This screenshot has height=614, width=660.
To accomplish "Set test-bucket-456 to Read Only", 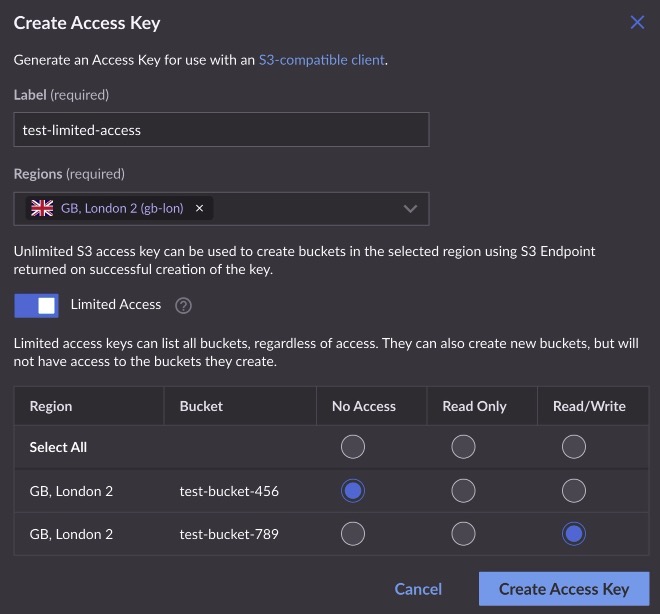I will [463, 491].
